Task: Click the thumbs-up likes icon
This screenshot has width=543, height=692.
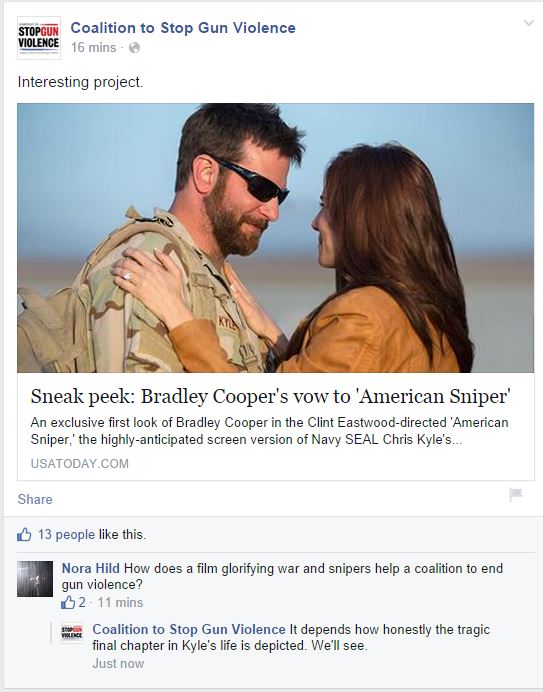Action: point(24,534)
